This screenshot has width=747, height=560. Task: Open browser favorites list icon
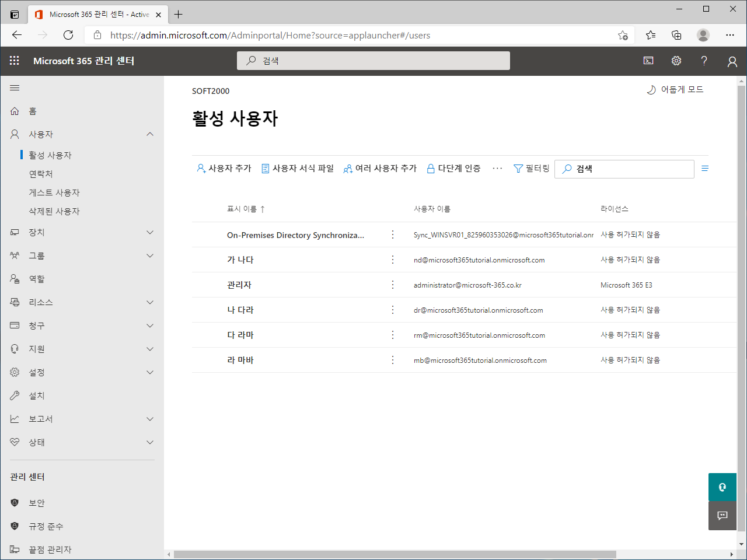(x=651, y=35)
